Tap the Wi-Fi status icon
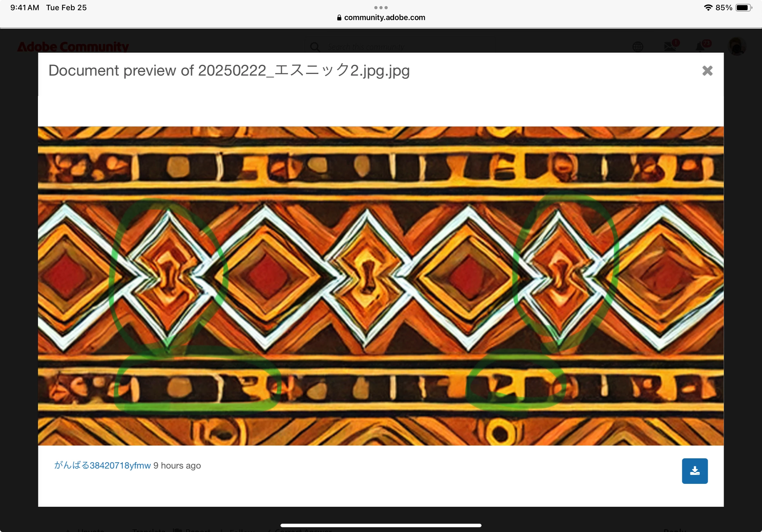Viewport: 762px width, 532px height. 708,8
